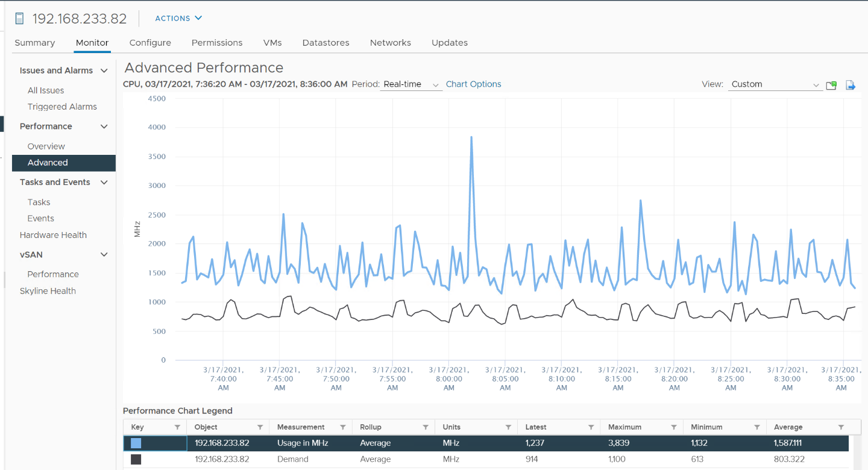868x470 pixels.
Task: Open the Configure tab
Action: click(x=150, y=43)
